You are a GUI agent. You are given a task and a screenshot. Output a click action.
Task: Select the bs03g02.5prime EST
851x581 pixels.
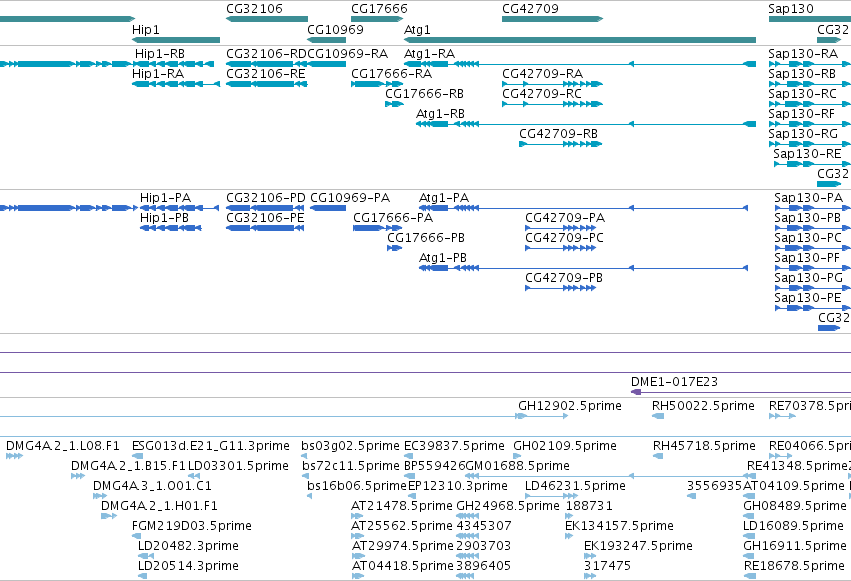click(x=304, y=456)
